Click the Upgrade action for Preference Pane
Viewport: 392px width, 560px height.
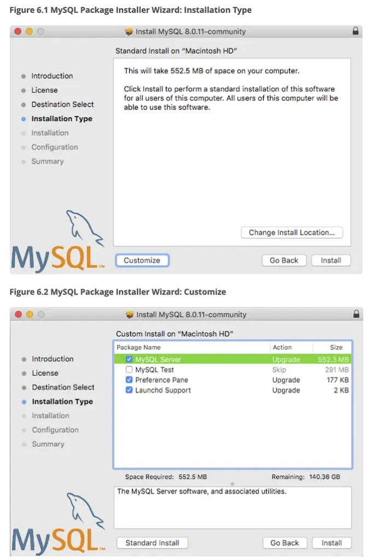tap(286, 380)
